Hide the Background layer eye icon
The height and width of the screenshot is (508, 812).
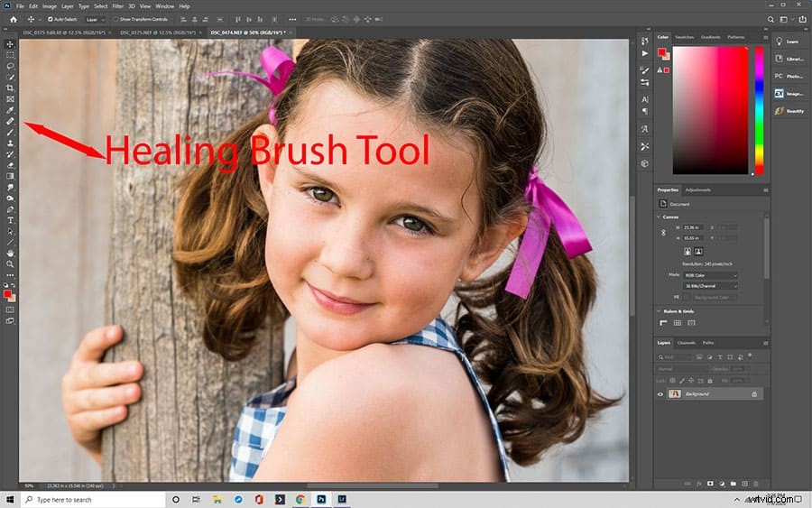(660, 394)
